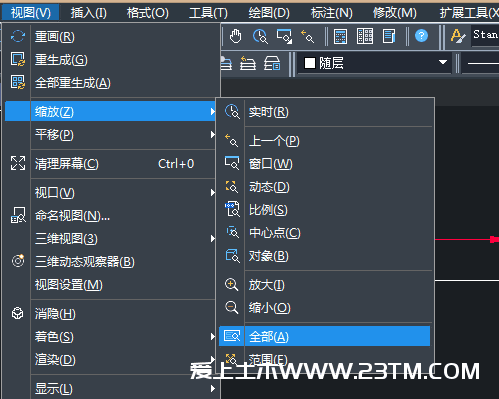Image resolution: width=499 pixels, height=399 pixels.
Task: Click the 3D orbit icon
Action: tap(18, 260)
